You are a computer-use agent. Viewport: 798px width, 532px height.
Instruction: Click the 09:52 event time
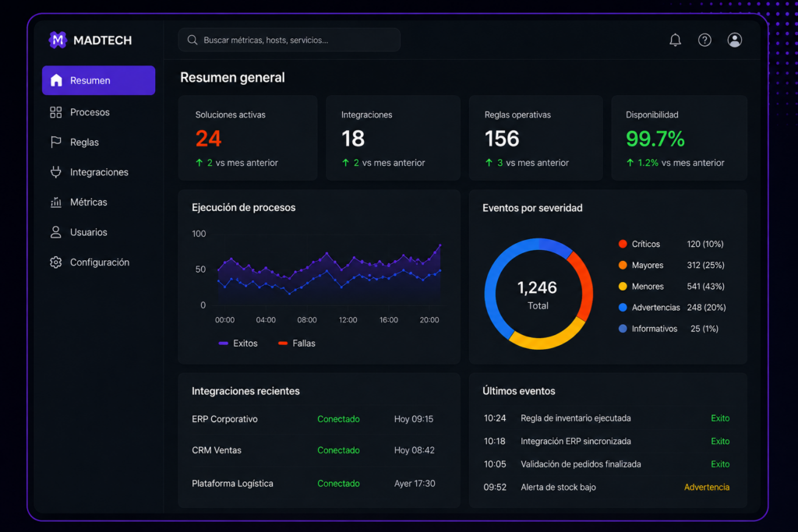click(x=495, y=487)
